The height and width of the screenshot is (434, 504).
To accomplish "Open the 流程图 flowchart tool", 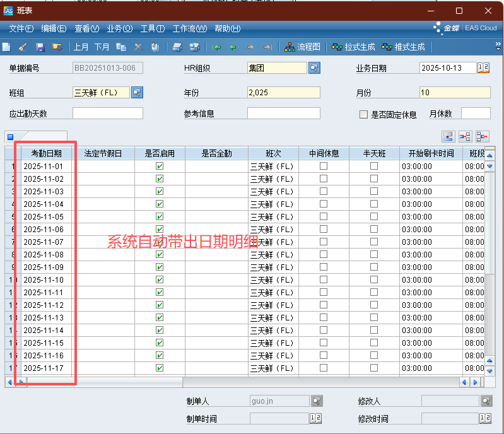I will click(303, 47).
